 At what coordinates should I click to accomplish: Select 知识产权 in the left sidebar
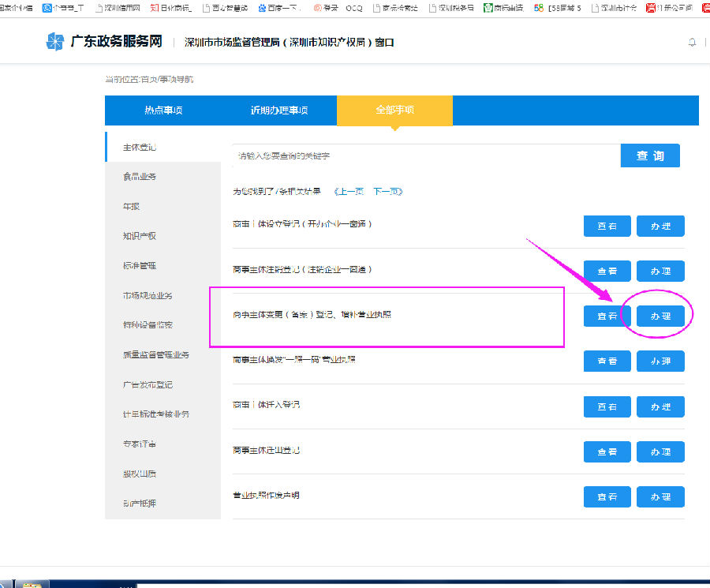click(x=140, y=236)
